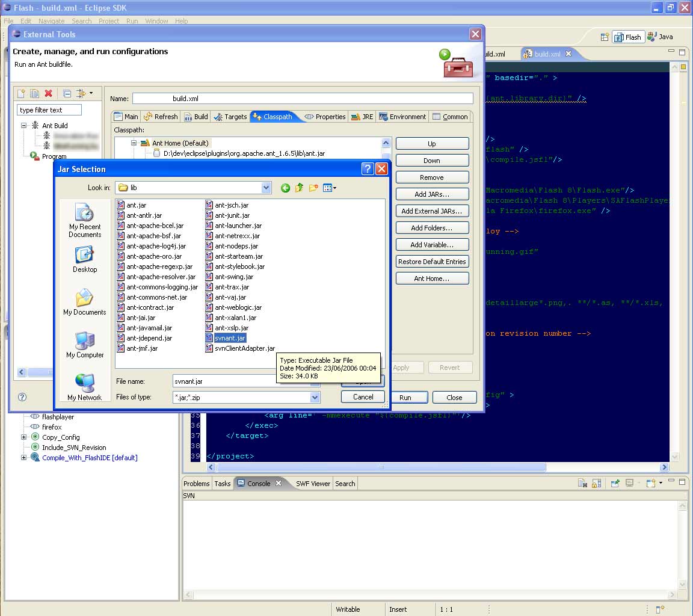Screen dimensions: 693x616
Task: Click the Add Variable... button
Action: tap(432, 245)
